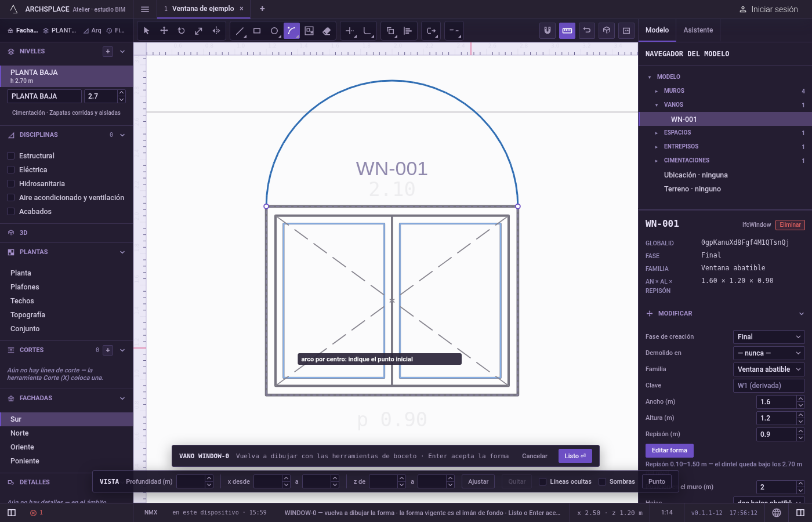Open the Fase de creación dropdown
Viewport: 812px width, 522px height.
(769, 337)
